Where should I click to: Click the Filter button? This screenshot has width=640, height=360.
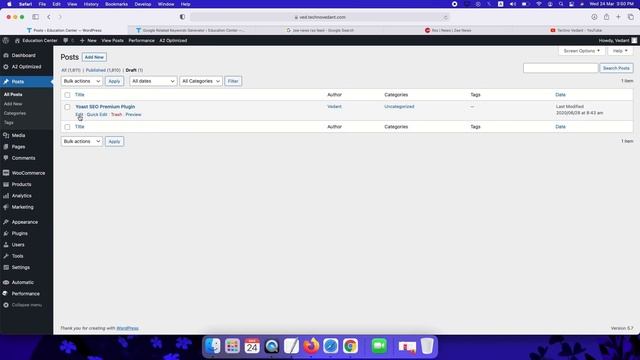[x=233, y=81]
